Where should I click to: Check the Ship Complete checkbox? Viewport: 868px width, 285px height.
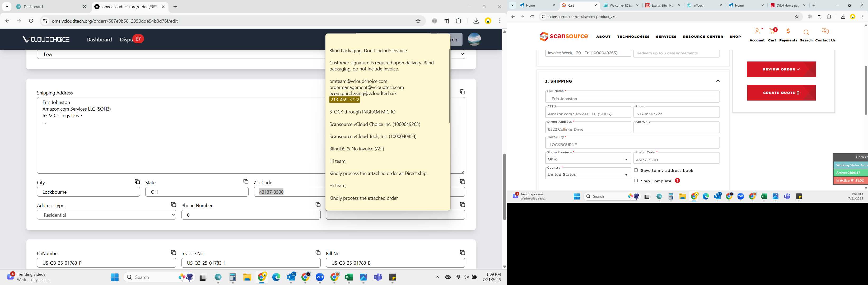coord(636,181)
